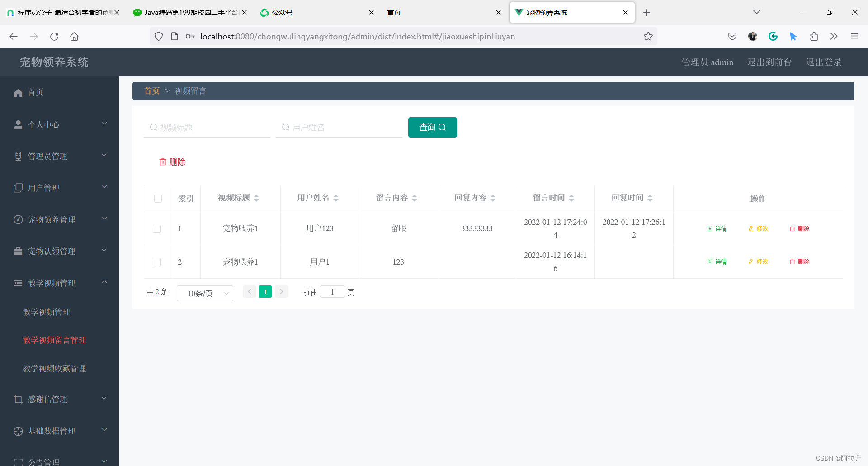Open 教学视频收藏管理 submenu item

tap(54, 369)
